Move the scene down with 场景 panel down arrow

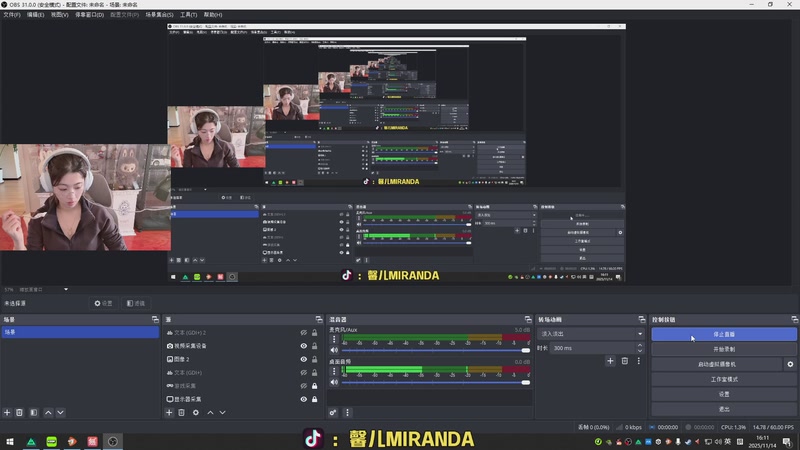[60, 412]
